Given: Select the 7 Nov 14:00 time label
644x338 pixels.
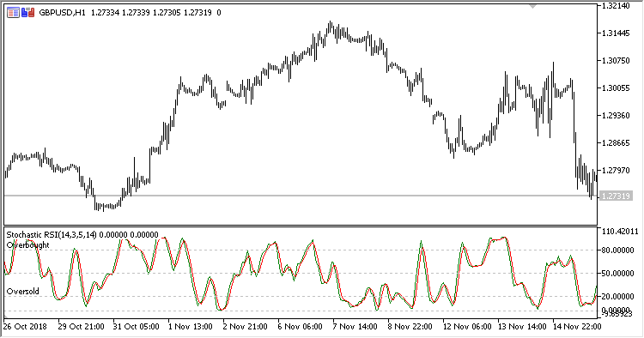Looking at the screenshot, I should [x=355, y=327].
